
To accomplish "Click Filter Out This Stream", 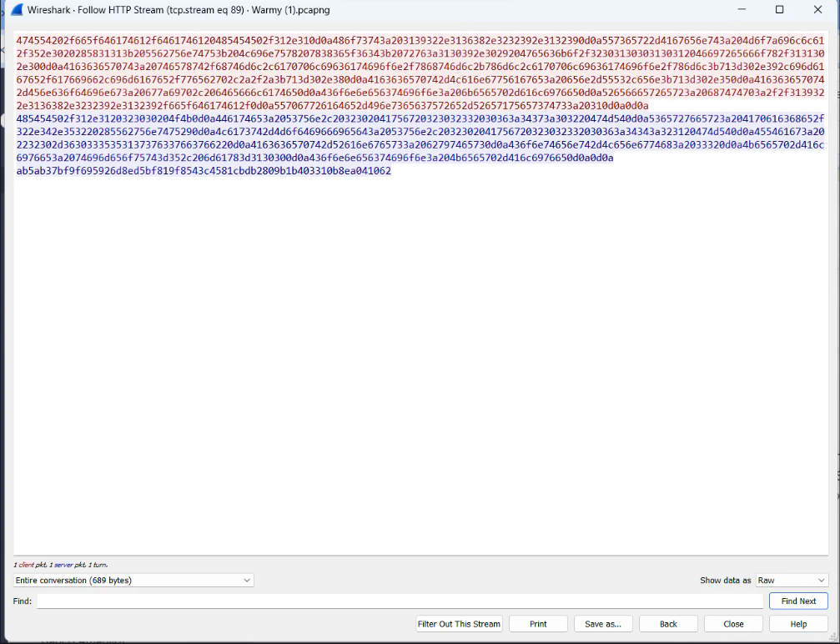I will 459,624.
